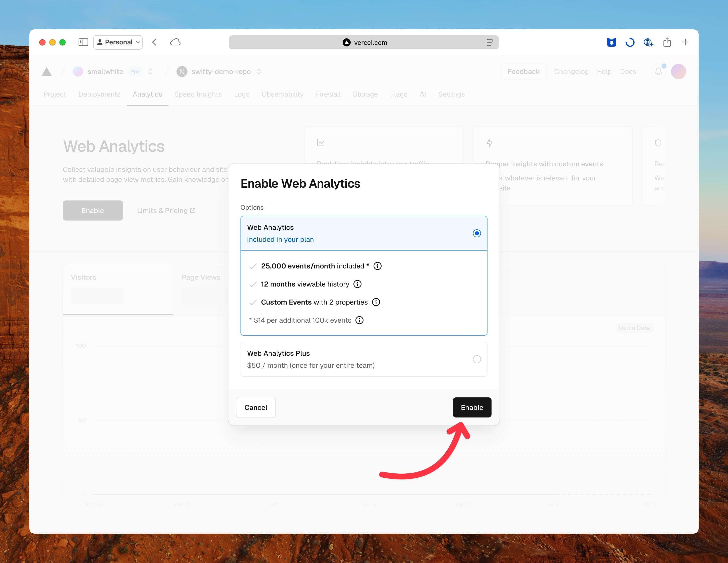Click the Demo Data badge
This screenshot has height=563, width=728.
point(634,328)
